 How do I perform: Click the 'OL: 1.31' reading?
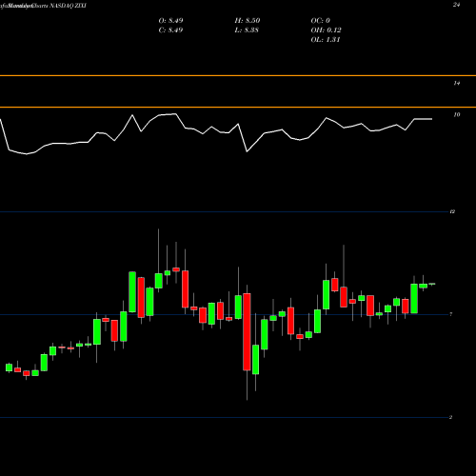pos(326,40)
